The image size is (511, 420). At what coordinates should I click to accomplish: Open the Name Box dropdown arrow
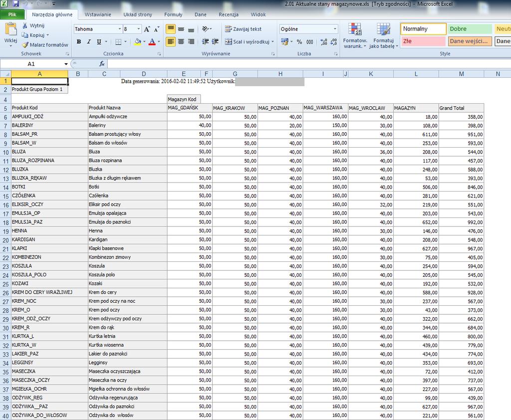(x=66, y=64)
